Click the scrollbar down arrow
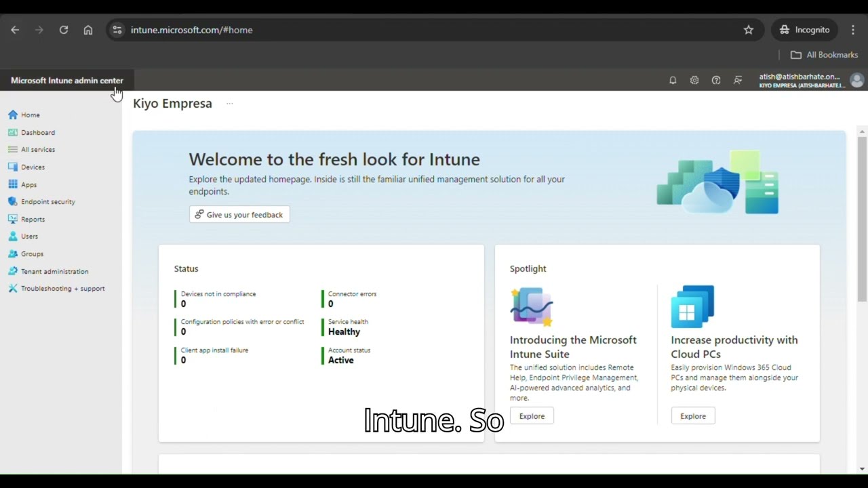Screen dimensions: 868x488 tap(863, 469)
